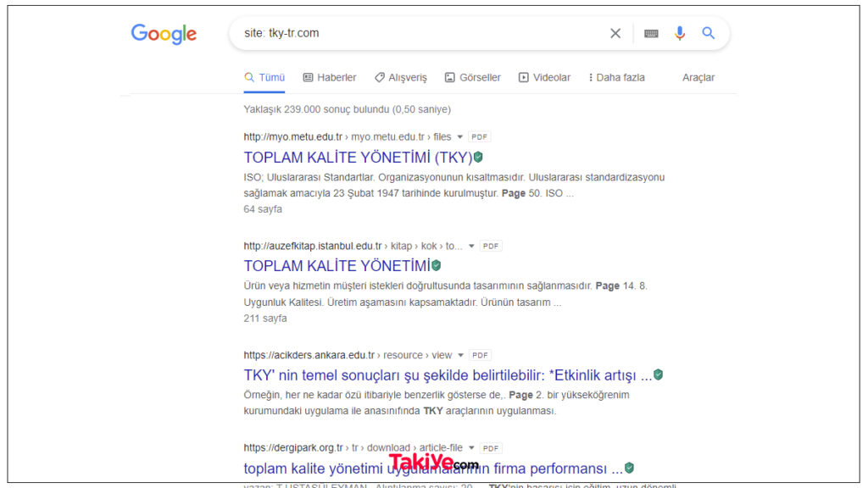868x488 pixels.
Task: Open the istanbul.edu.tr TOPLAM KALİTE YÖNETİMİ result
Action: [337, 266]
